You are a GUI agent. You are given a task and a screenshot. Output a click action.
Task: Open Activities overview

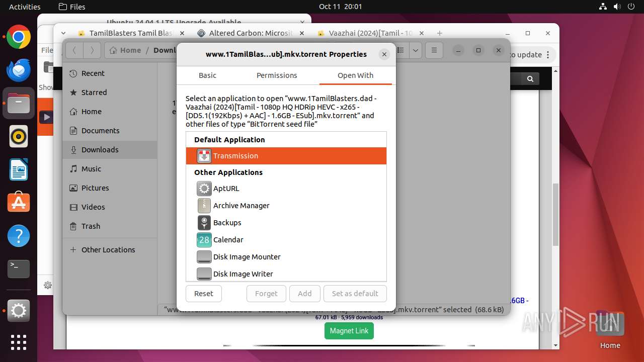25,7
